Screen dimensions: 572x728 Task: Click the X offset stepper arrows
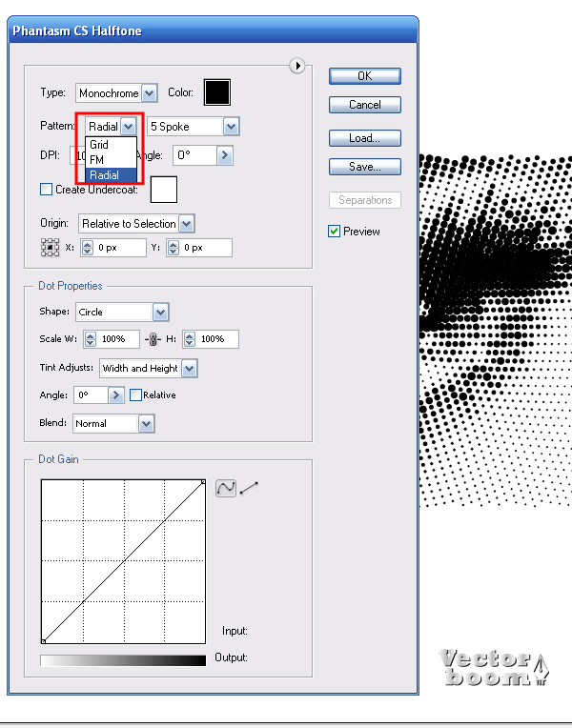88,248
